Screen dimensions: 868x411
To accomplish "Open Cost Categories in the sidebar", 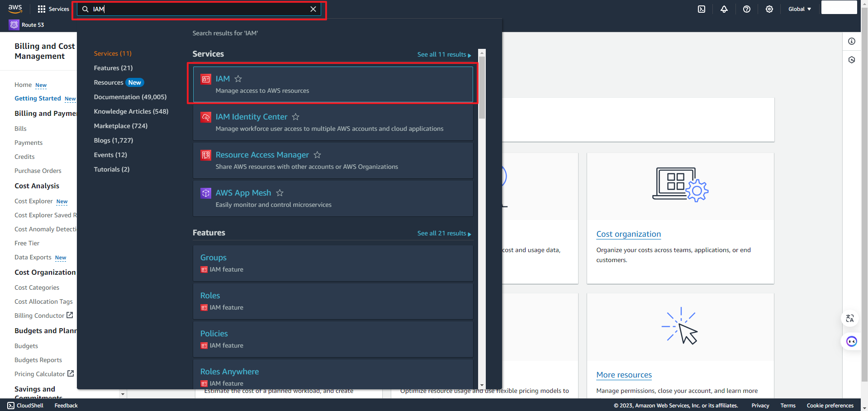I will 37,287.
